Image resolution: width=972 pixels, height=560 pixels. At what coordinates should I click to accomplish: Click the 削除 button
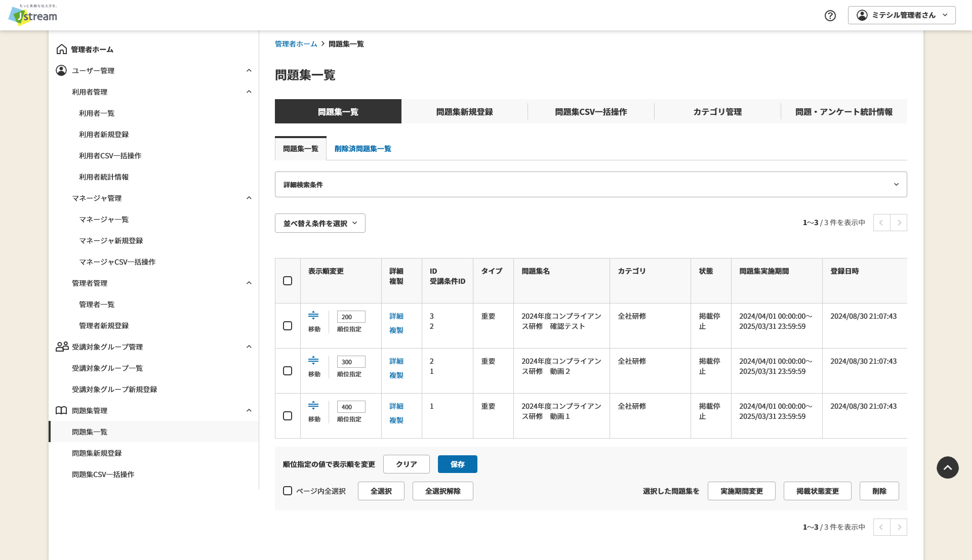tap(879, 491)
